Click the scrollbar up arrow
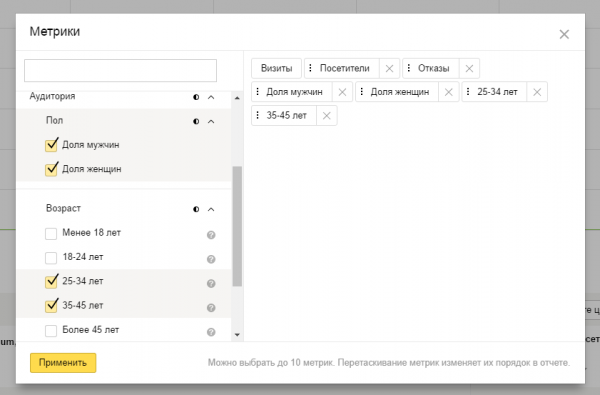Viewport: 600px width, 395px height. 237,98
